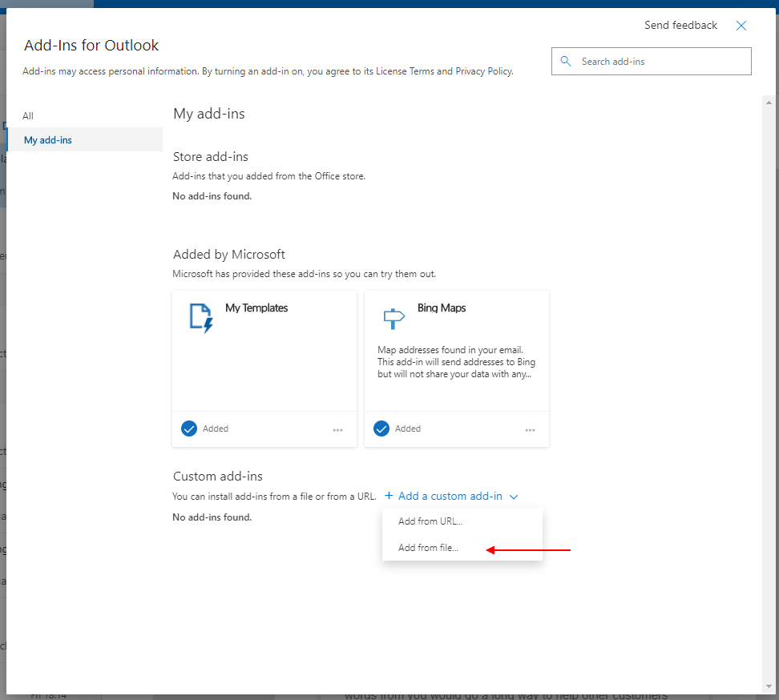Open Bing Maps more options menu

(530, 430)
